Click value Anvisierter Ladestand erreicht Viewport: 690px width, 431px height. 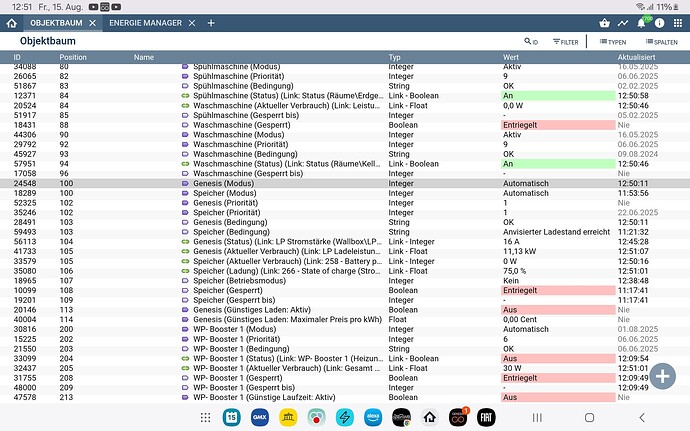click(556, 232)
